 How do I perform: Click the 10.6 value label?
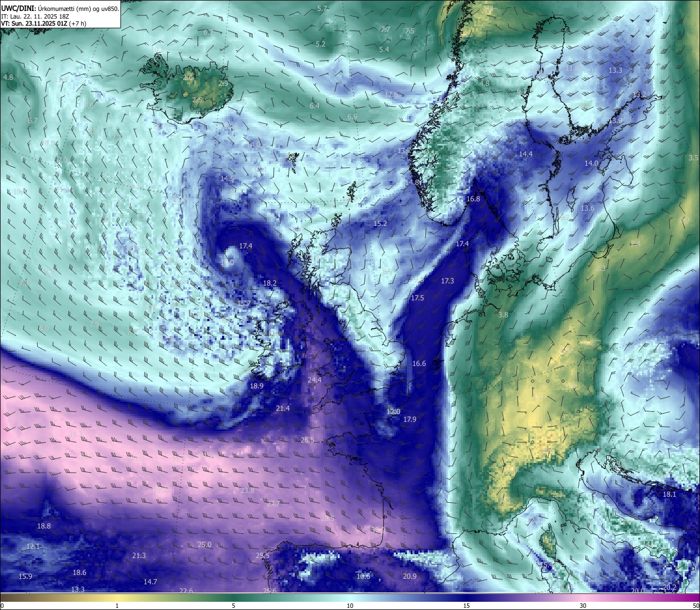[363, 576]
